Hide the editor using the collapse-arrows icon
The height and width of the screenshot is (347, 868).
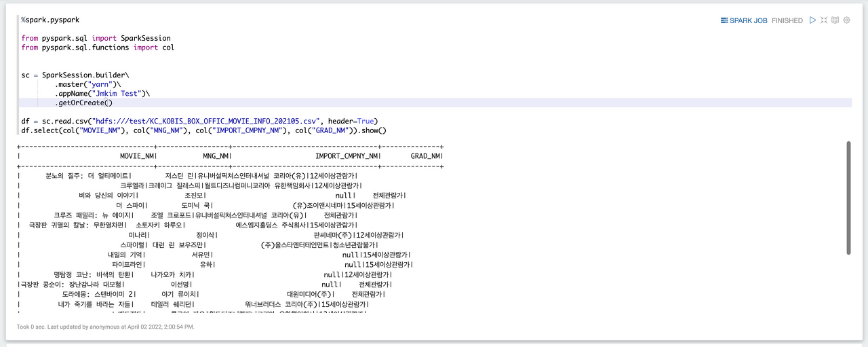point(824,20)
